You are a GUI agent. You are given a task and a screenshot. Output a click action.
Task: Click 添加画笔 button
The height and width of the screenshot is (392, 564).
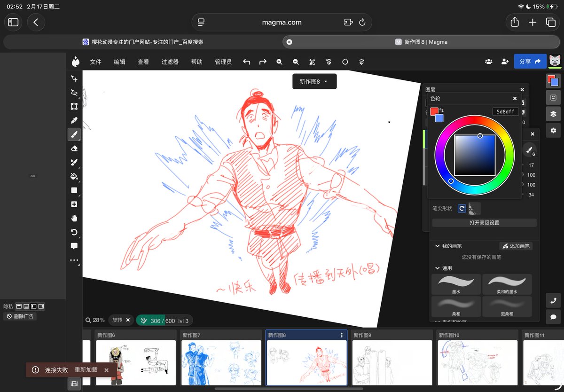[x=516, y=246]
